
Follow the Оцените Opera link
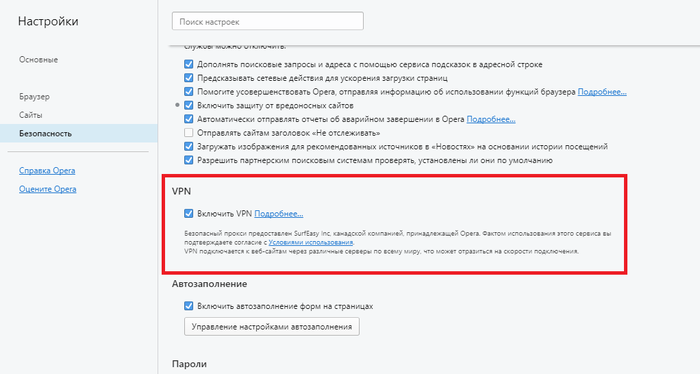tap(47, 189)
